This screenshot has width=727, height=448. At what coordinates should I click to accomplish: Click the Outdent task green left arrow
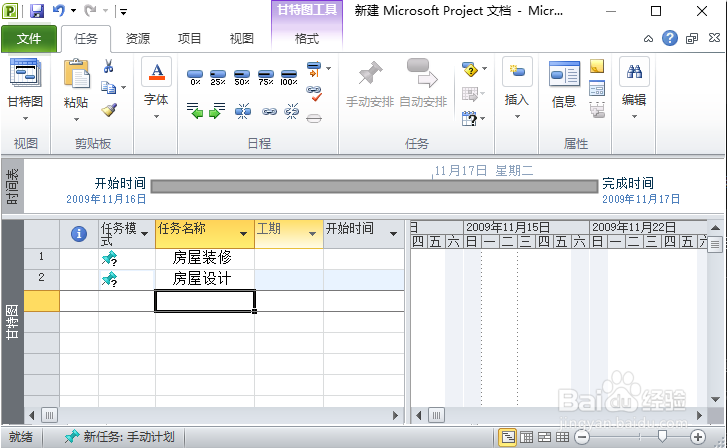point(195,111)
